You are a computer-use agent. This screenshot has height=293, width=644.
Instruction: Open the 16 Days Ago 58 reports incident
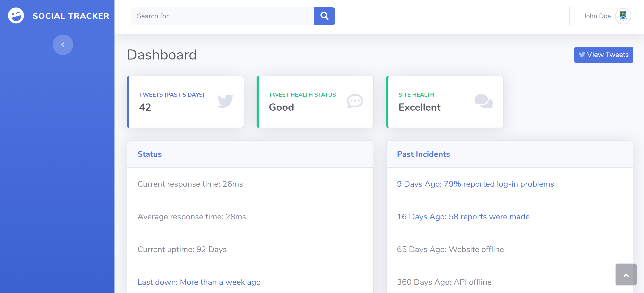point(463,217)
